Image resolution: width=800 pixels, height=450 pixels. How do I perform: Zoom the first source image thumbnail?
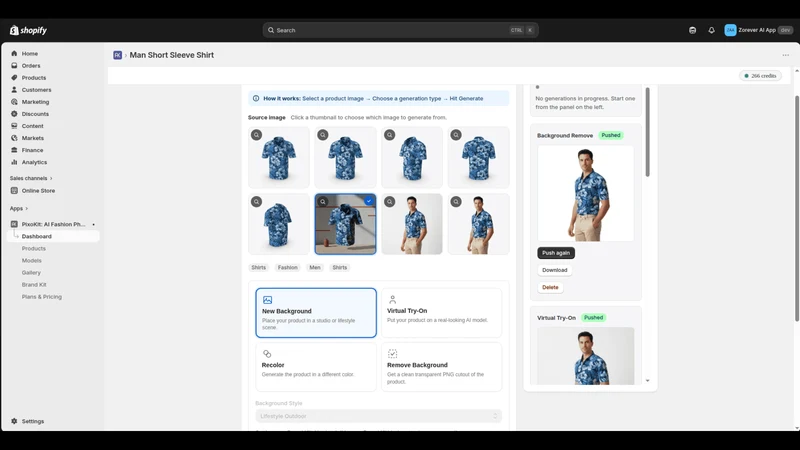click(x=257, y=135)
